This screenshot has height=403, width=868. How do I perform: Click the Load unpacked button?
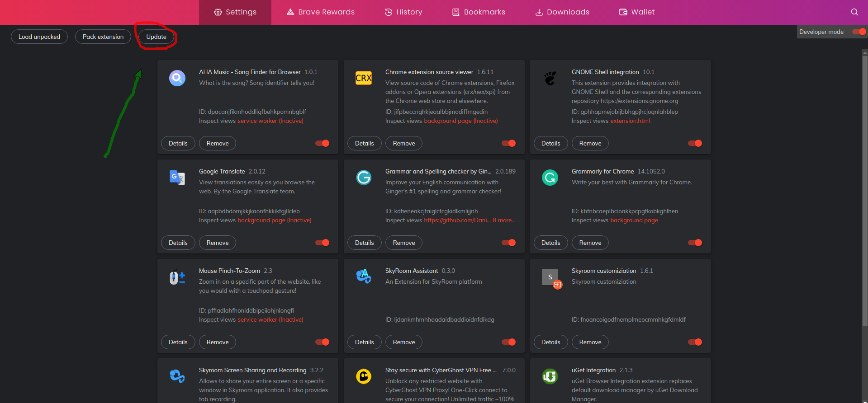tap(39, 37)
